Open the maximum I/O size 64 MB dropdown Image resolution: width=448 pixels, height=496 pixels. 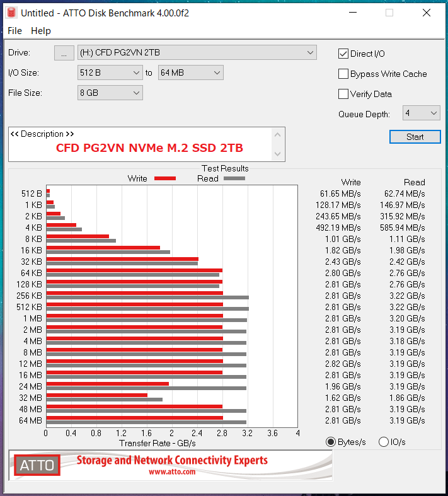190,72
